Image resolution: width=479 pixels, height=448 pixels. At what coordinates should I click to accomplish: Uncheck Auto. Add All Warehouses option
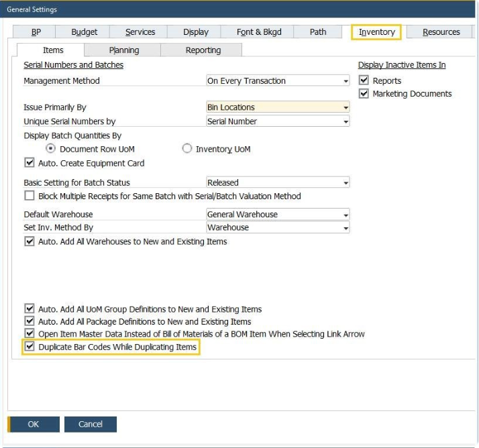30,241
